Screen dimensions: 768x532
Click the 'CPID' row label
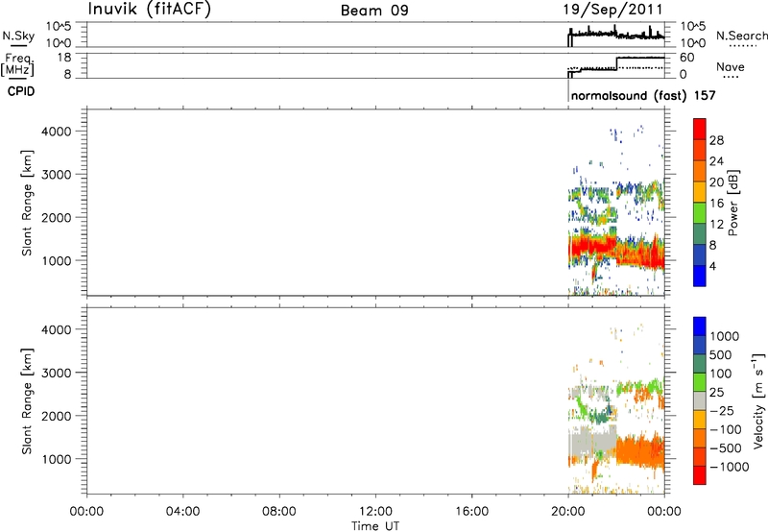pyautogui.click(x=21, y=91)
